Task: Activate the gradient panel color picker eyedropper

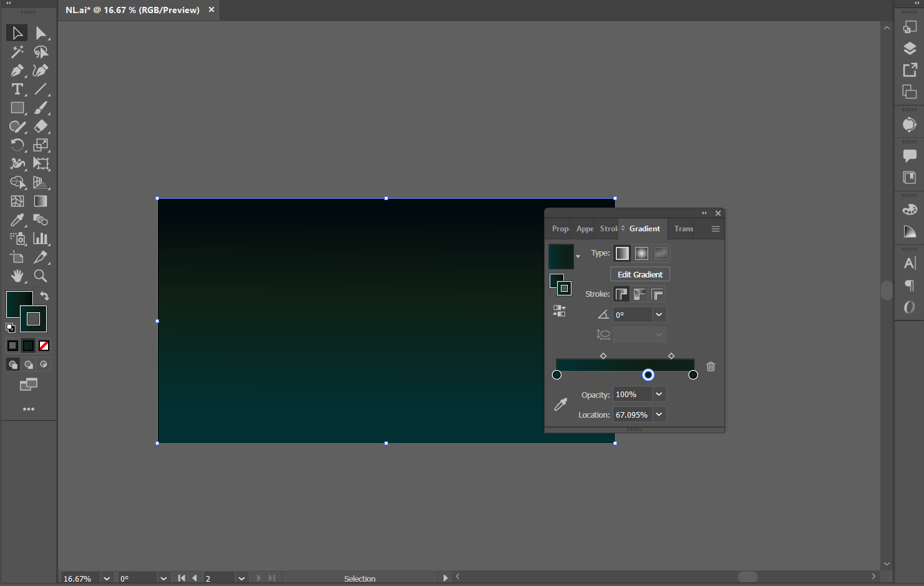Action: [560, 405]
